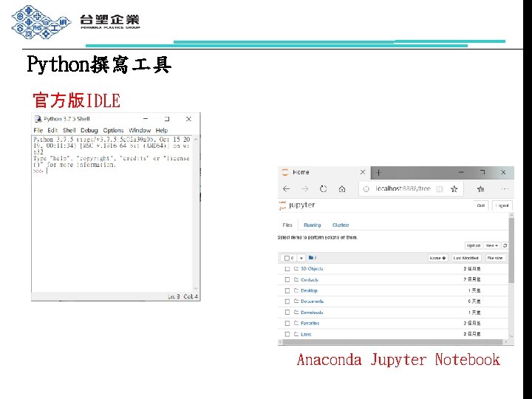This screenshot has width=532, height=399.
Task: Open browser settings and more (ellipsis)
Action: click(505, 188)
